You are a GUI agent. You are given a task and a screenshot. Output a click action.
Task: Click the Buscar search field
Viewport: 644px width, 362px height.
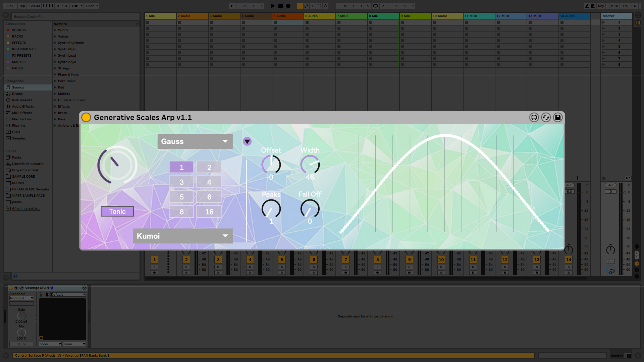tap(75, 16)
